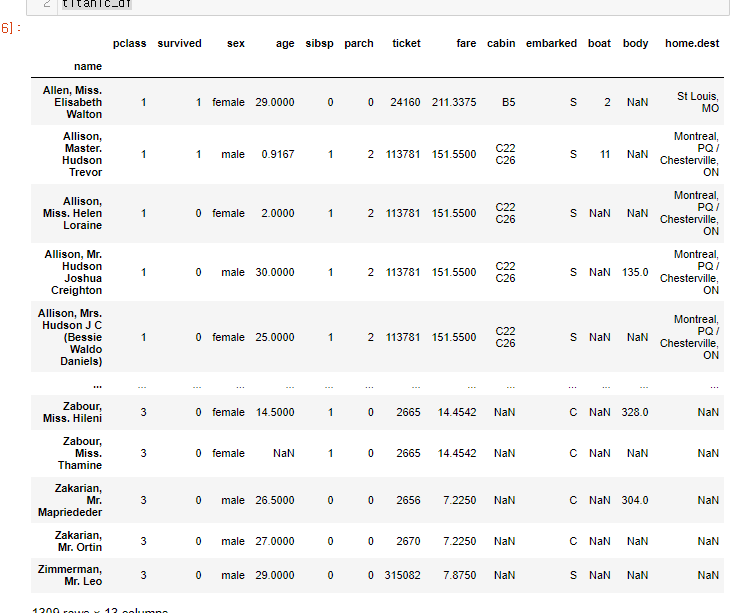Click ticket value 2656

pos(408,500)
